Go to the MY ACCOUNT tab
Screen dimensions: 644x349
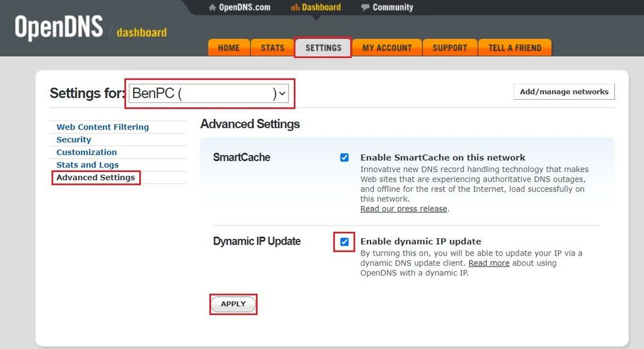[386, 48]
